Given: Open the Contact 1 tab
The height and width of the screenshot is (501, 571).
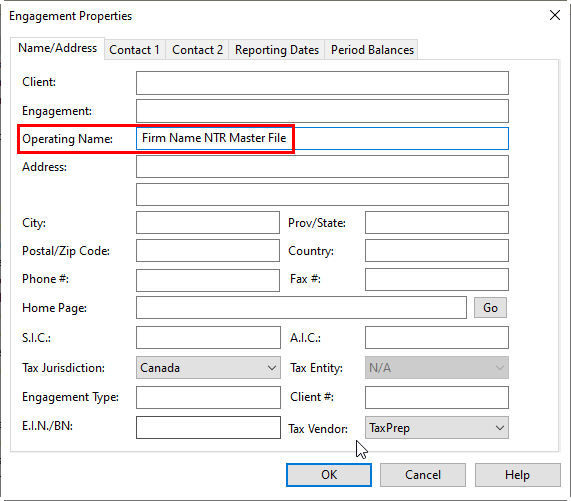Looking at the screenshot, I should click(x=135, y=50).
